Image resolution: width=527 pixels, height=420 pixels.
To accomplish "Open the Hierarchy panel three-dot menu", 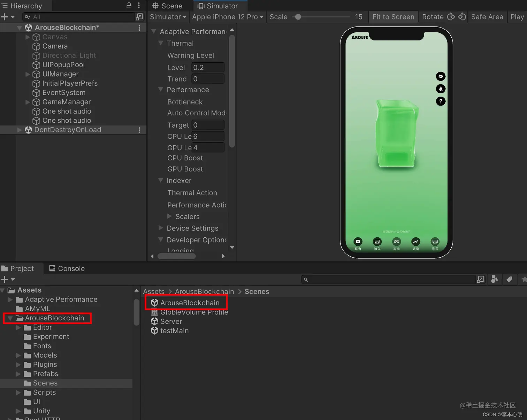I will [x=139, y=5].
